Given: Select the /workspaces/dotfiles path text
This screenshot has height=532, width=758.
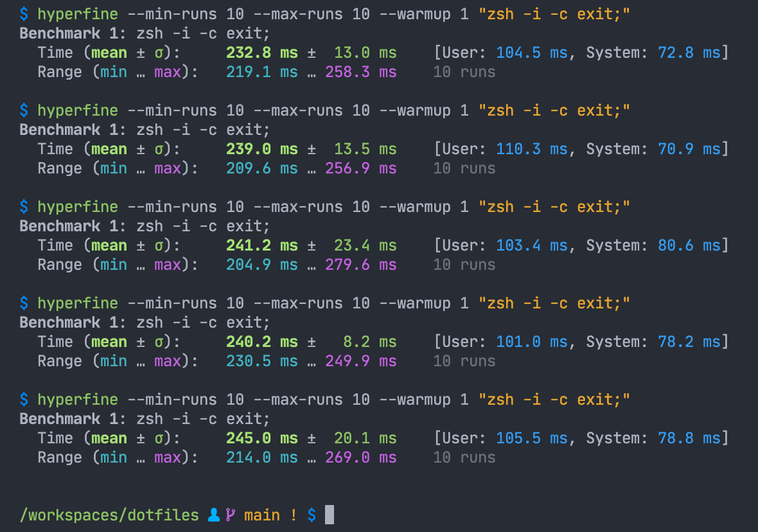Looking at the screenshot, I should pos(109,515).
